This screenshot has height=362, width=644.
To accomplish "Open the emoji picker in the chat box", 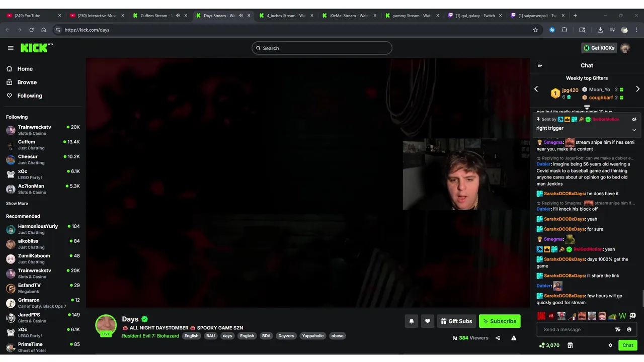I will (x=629, y=330).
